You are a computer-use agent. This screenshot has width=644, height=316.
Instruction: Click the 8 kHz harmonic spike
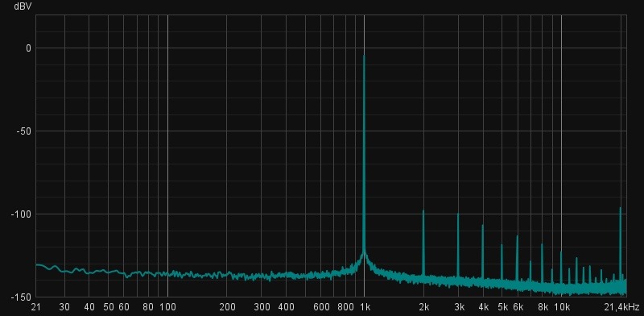click(x=542, y=264)
